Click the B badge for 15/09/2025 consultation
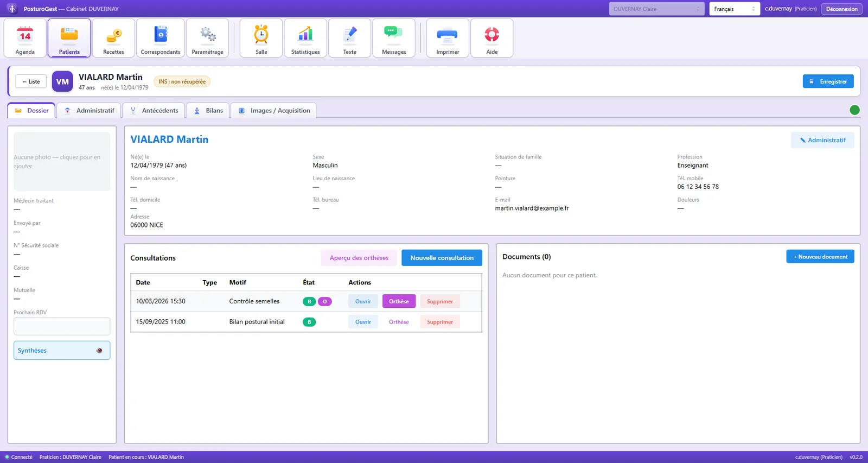868x463 pixels. [309, 322]
